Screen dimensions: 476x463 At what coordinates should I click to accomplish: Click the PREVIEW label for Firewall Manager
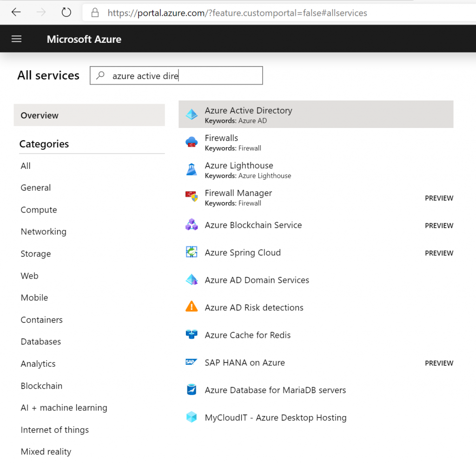point(439,198)
